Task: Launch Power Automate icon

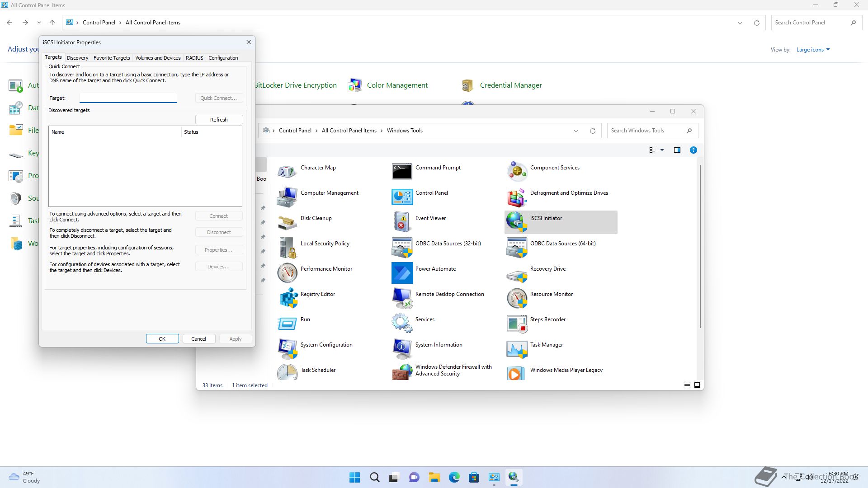Action: point(402,273)
